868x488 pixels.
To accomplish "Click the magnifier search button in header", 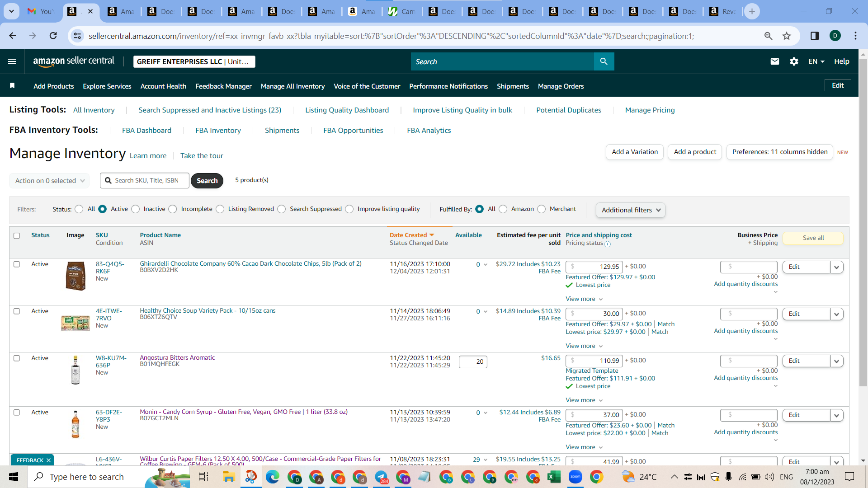I will (604, 61).
